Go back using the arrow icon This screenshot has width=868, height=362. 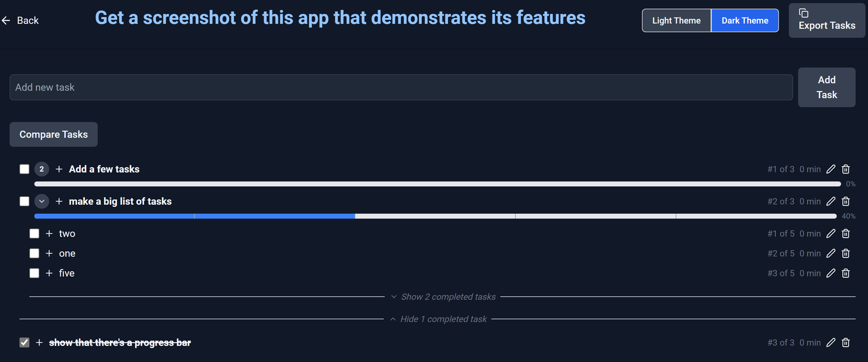click(6, 20)
